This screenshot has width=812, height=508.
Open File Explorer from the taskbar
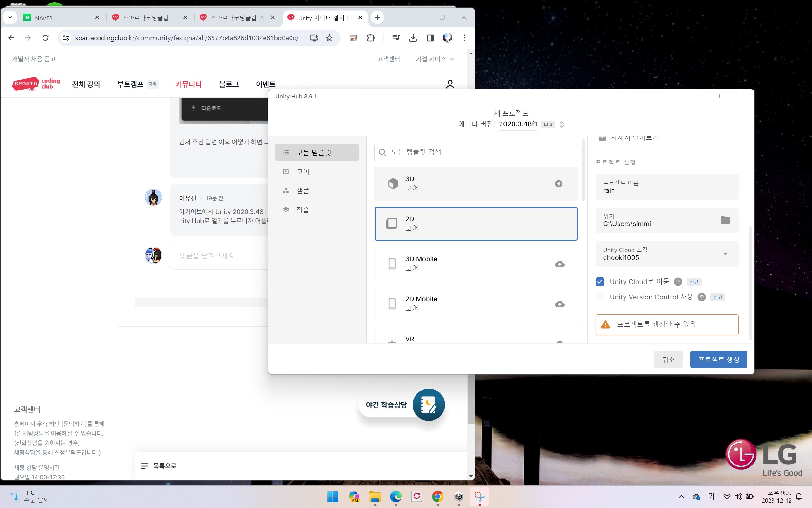(375, 497)
